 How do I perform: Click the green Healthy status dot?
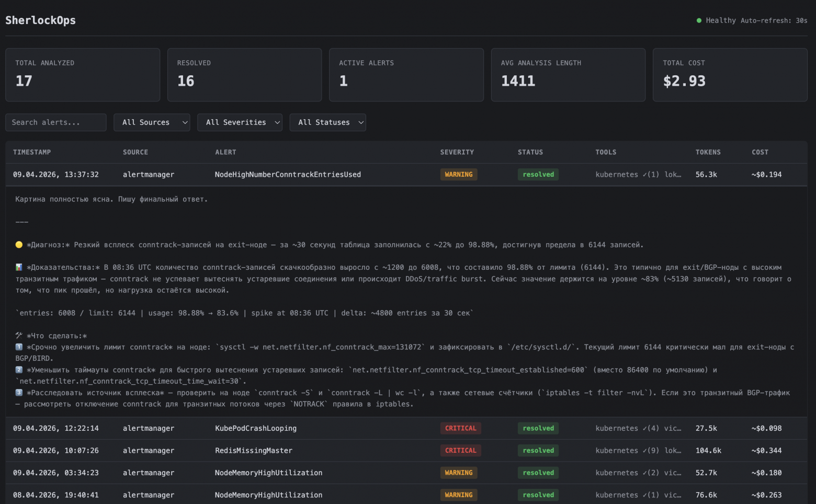tap(699, 20)
